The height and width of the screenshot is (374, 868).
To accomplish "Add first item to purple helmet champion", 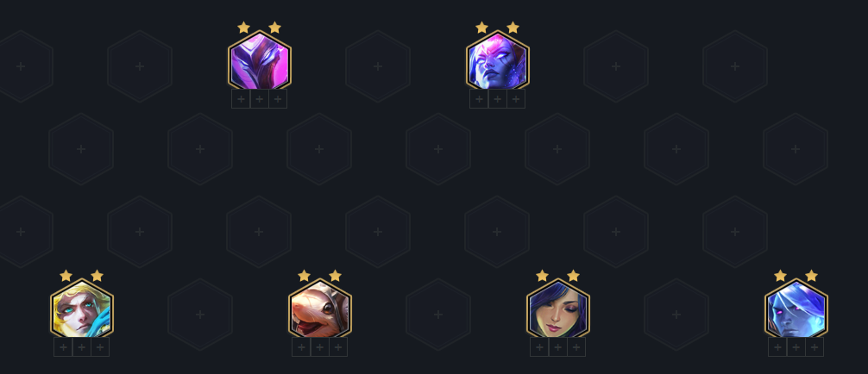I will [x=241, y=99].
